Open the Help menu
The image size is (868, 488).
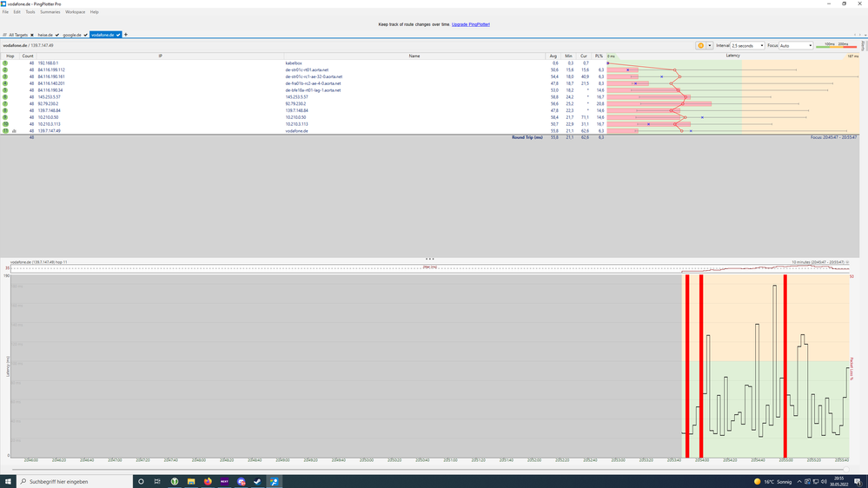point(94,11)
